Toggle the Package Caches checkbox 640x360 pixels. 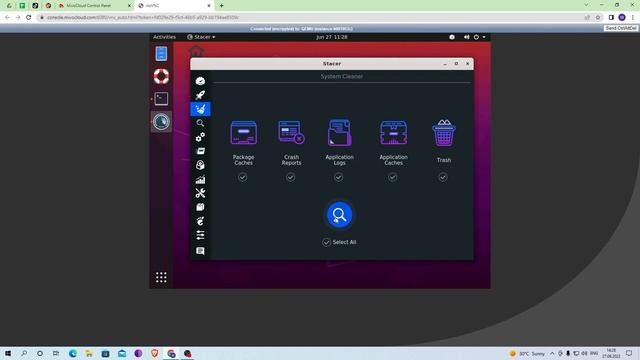[x=242, y=177]
